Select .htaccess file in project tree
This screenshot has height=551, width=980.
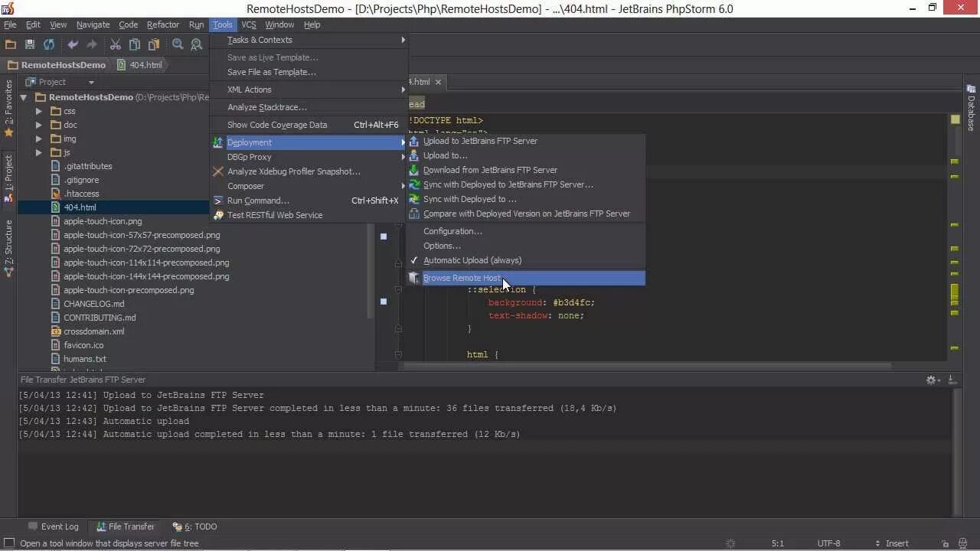coord(81,194)
